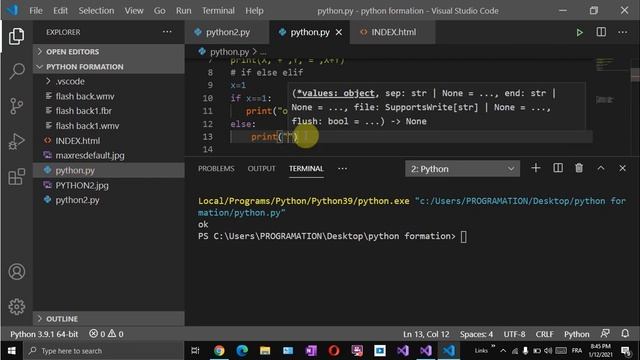The image size is (640, 360).
Task: Select the terminal dropdown 2: Python
Action: click(x=462, y=169)
